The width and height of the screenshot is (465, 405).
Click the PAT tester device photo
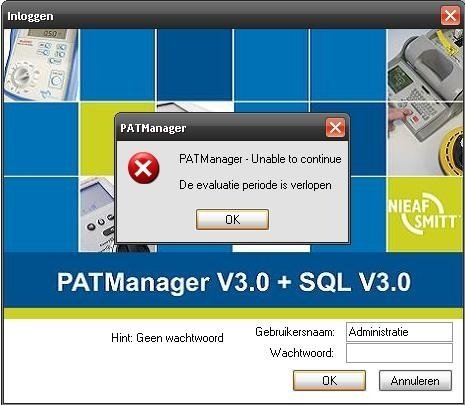425,102
